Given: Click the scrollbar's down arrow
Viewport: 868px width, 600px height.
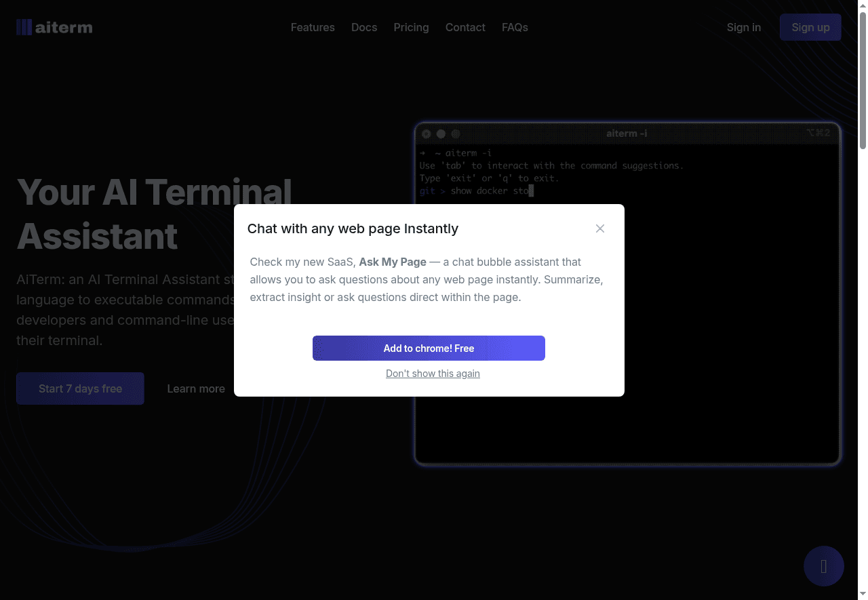Looking at the screenshot, I should click(x=863, y=595).
